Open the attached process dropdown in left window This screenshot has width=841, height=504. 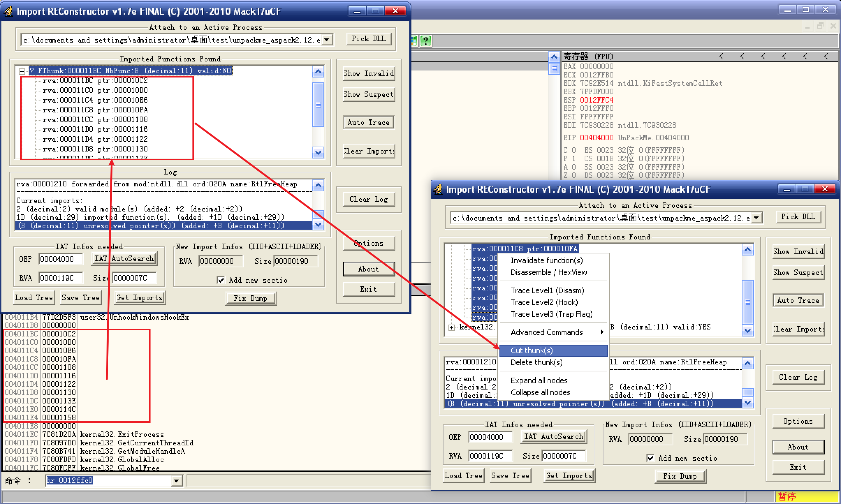pyautogui.click(x=327, y=40)
